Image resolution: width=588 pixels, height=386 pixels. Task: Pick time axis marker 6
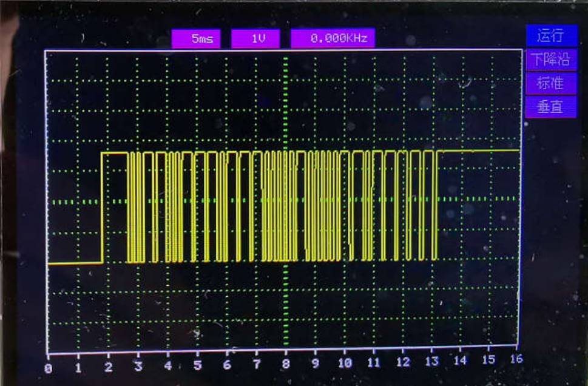tap(227, 365)
